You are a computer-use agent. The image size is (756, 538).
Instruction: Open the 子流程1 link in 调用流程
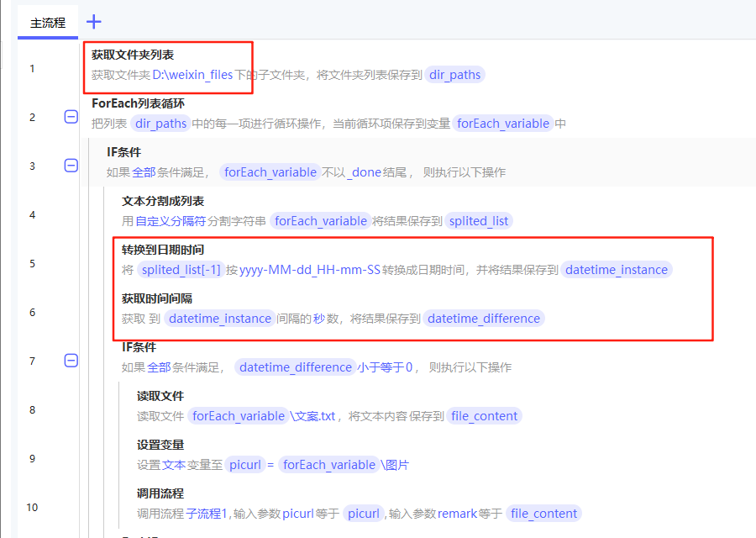click(x=207, y=514)
